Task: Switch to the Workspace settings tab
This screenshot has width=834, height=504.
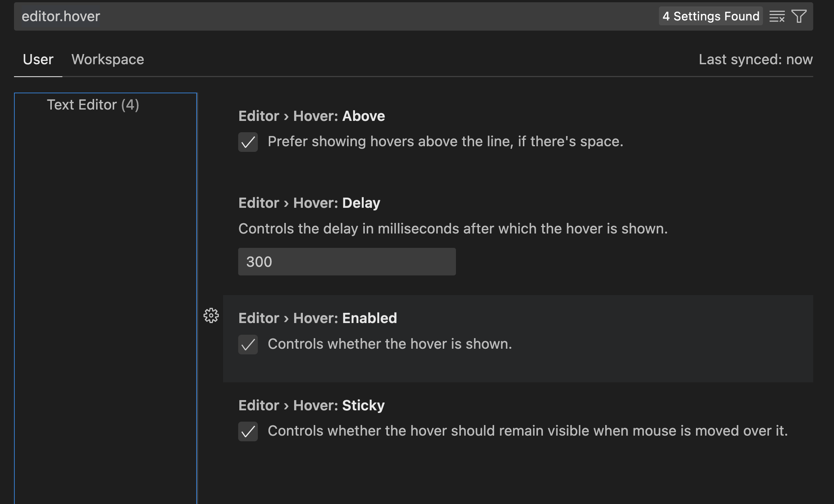Action: click(108, 59)
